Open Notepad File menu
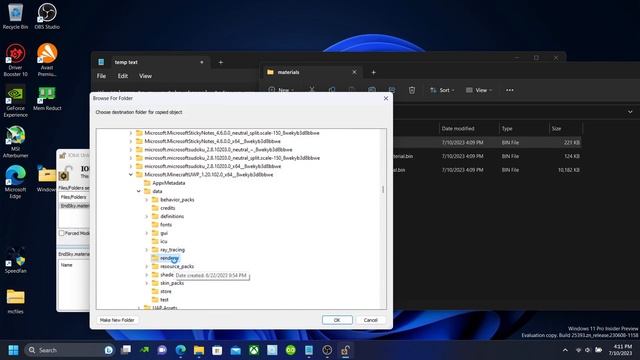 [x=101, y=76]
